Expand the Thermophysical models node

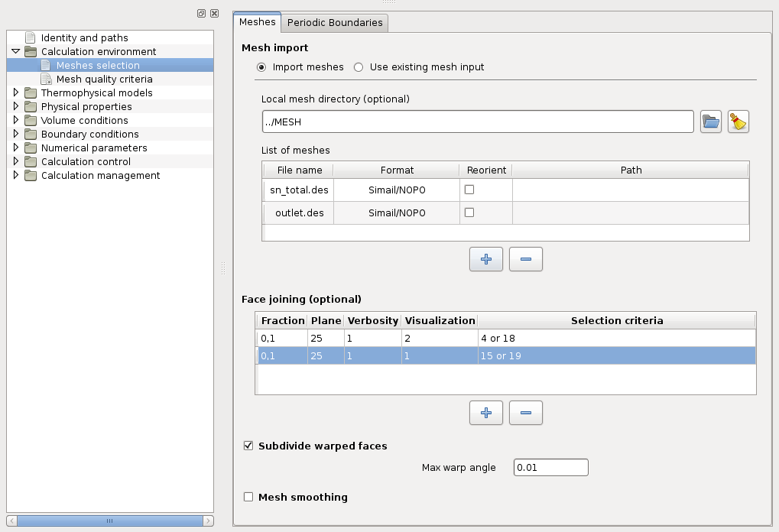(15, 92)
